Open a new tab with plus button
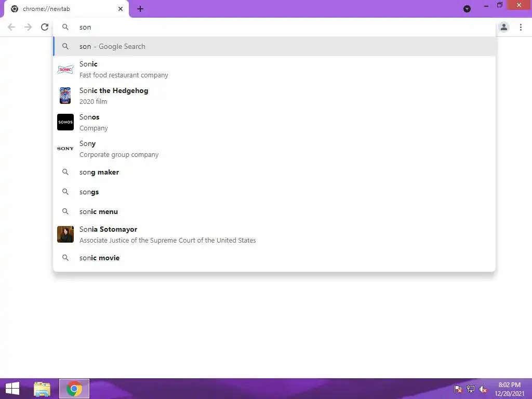 coord(140,9)
